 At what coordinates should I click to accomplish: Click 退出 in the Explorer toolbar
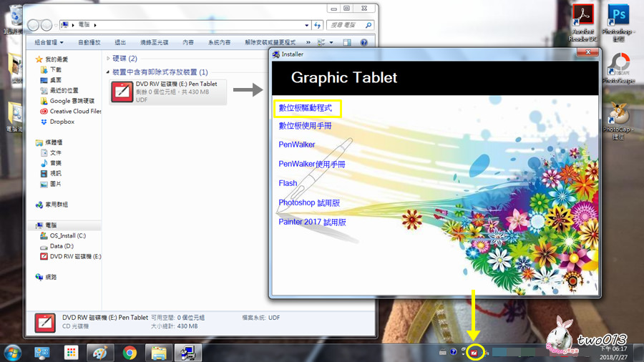click(x=120, y=42)
